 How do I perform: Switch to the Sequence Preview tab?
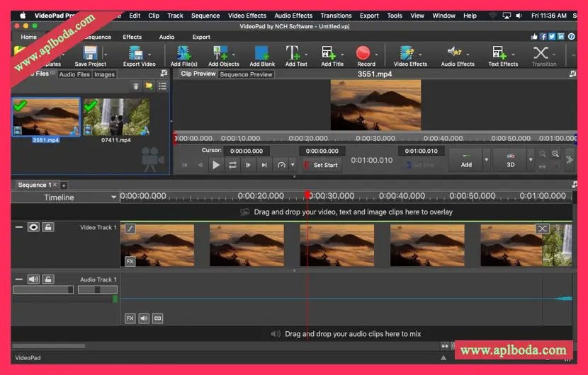pos(246,74)
